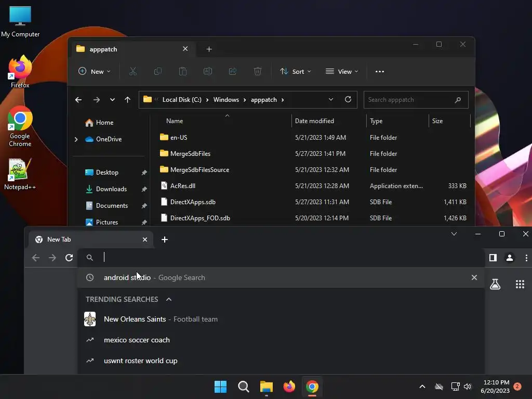Remove android studio suggestion with X
Screen dimensions: 532x399
point(474,277)
